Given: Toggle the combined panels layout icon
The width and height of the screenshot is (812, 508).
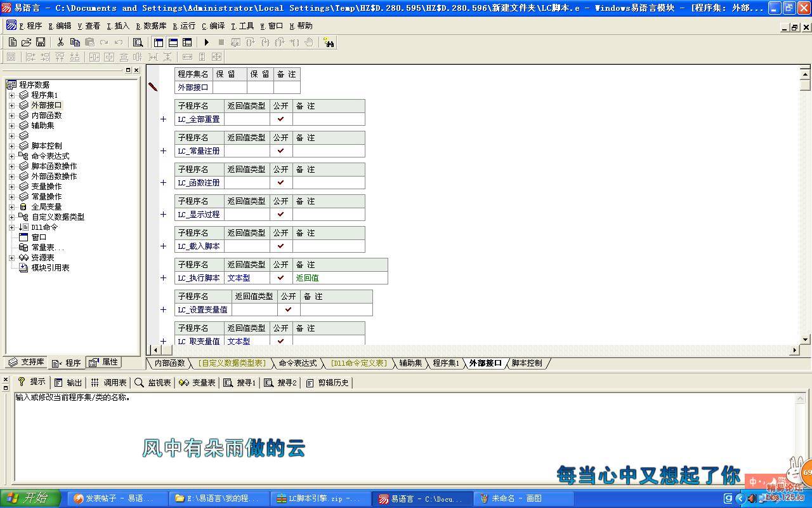Looking at the screenshot, I should (187, 42).
